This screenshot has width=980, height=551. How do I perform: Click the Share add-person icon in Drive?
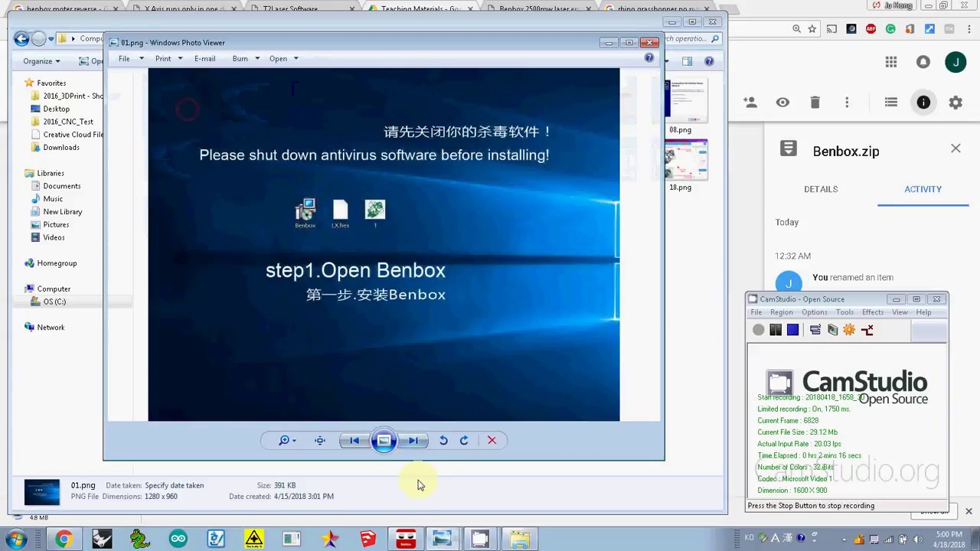coord(750,102)
